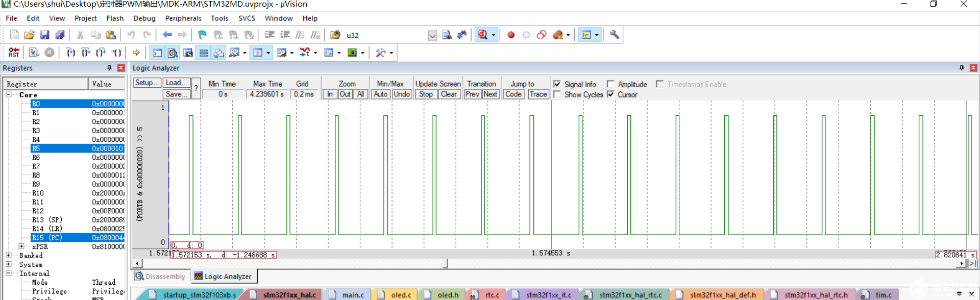Click the Insert breakpoint red dot icon
This screenshot has height=300, width=980.
(x=511, y=35)
